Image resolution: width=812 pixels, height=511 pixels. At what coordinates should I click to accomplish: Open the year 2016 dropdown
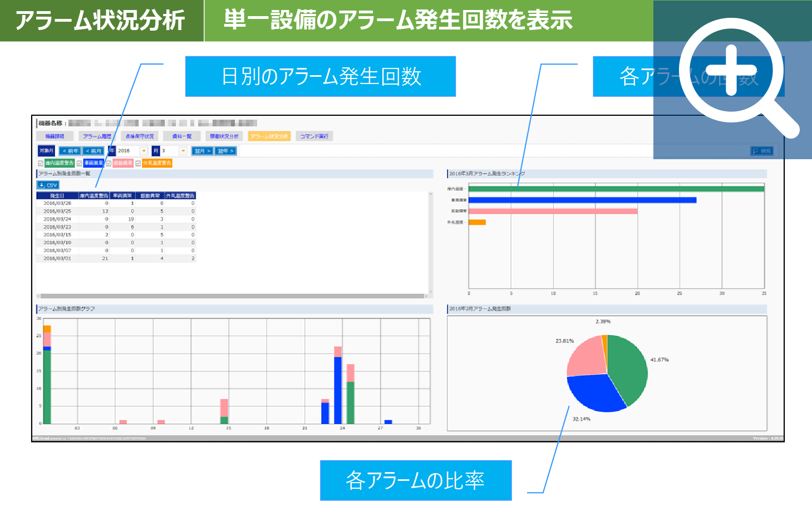coord(144,151)
